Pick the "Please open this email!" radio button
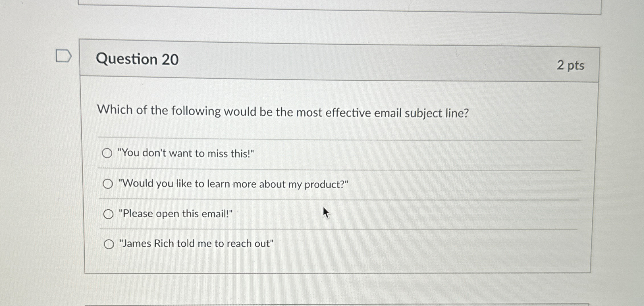Image resolution: width=644 pixels, height=306 pixels. coord(108,214)
